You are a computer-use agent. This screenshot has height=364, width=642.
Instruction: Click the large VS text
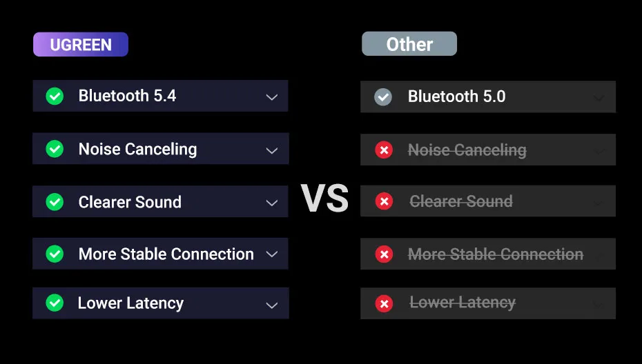click(x=324, y=199)
